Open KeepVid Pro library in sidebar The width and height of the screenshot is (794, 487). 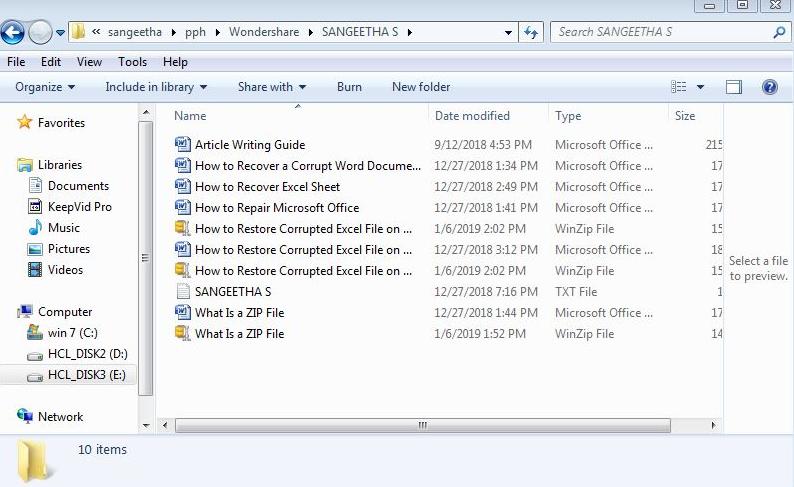tap(79, 207)
